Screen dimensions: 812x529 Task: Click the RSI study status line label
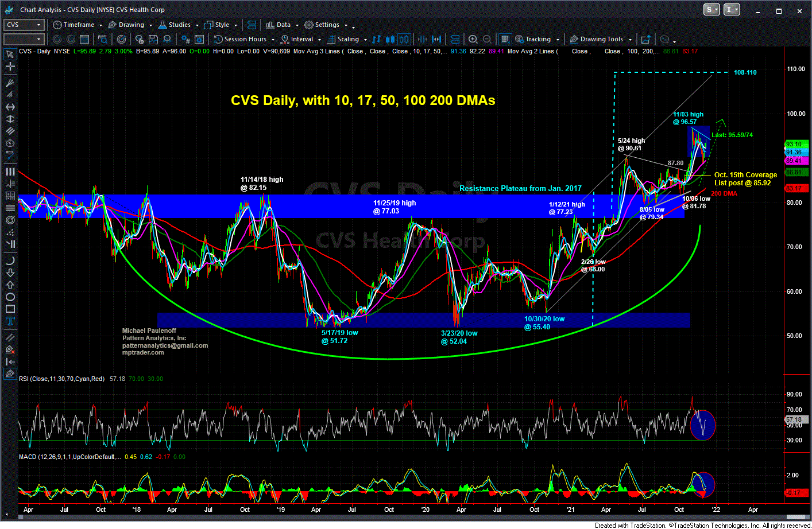[62, 379]
